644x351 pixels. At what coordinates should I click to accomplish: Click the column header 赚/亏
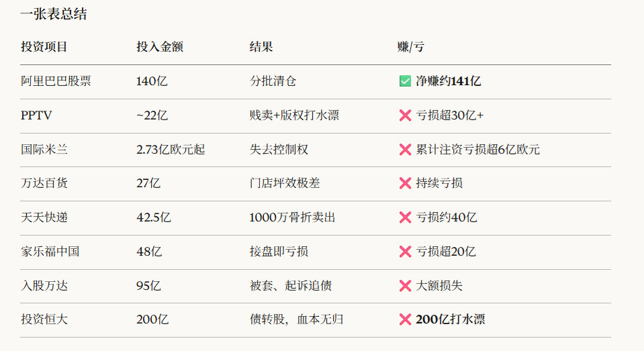coord(411,47)
